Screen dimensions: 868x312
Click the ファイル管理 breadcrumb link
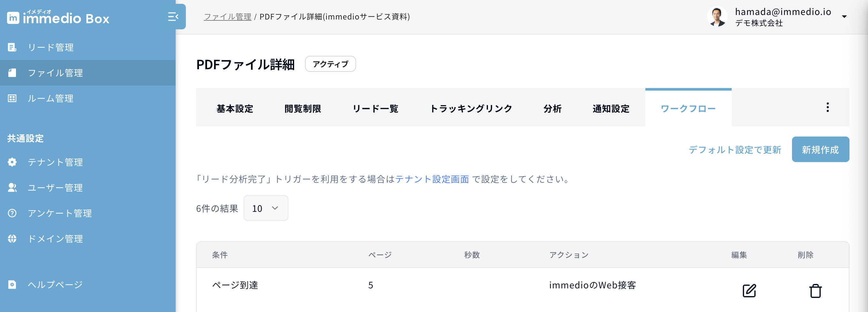[227, 17]
